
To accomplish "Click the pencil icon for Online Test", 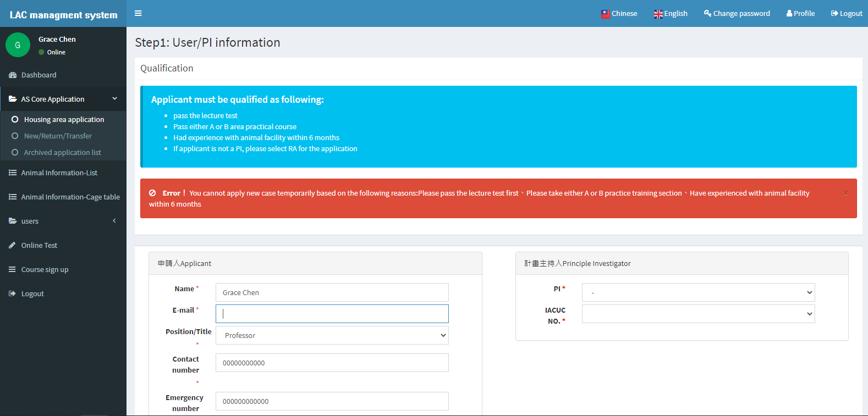I will [x=13, y=245].
